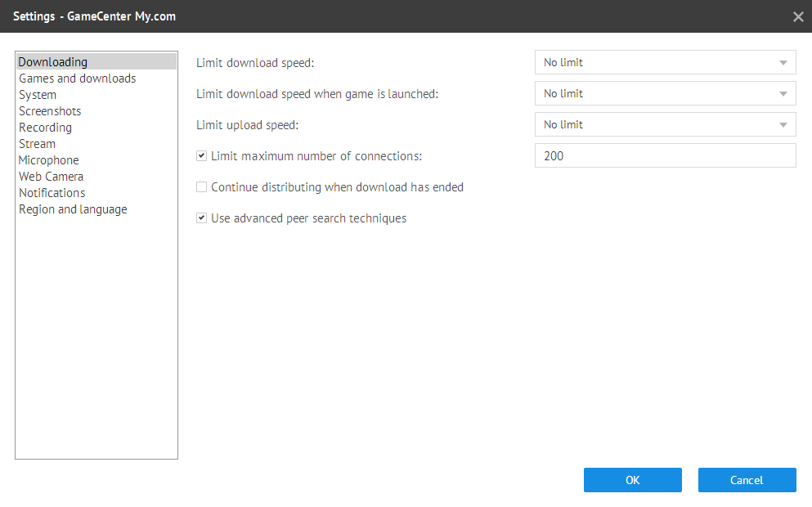Screen dimensions: 812x507
Task: Uncheck Limit maximum number of connections
Action: coord(201,155)
